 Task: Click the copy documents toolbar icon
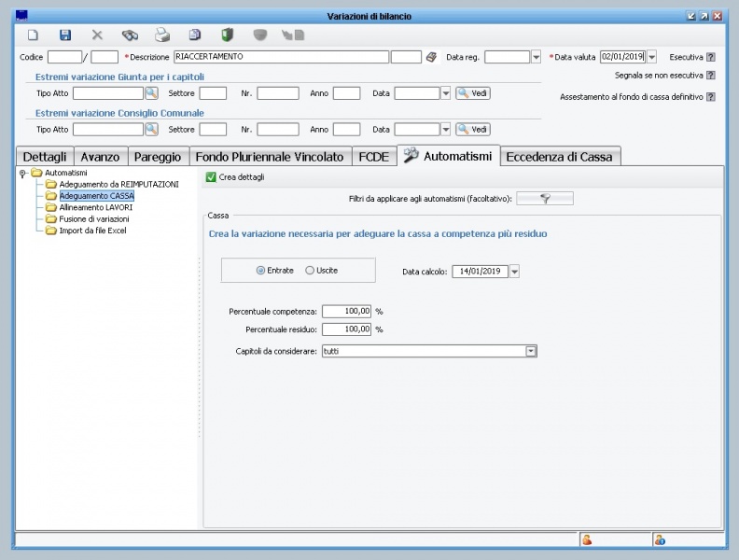point(195,35)
